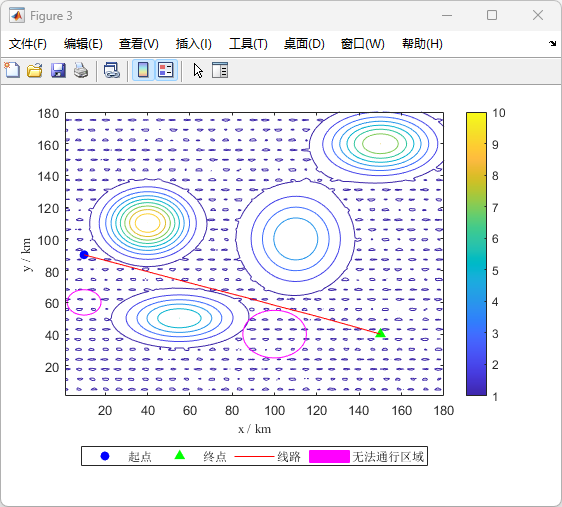The width and height of the screenshot is (562, 507).
Task: Select the Edit Plot arrow tool
Action: 198,71
